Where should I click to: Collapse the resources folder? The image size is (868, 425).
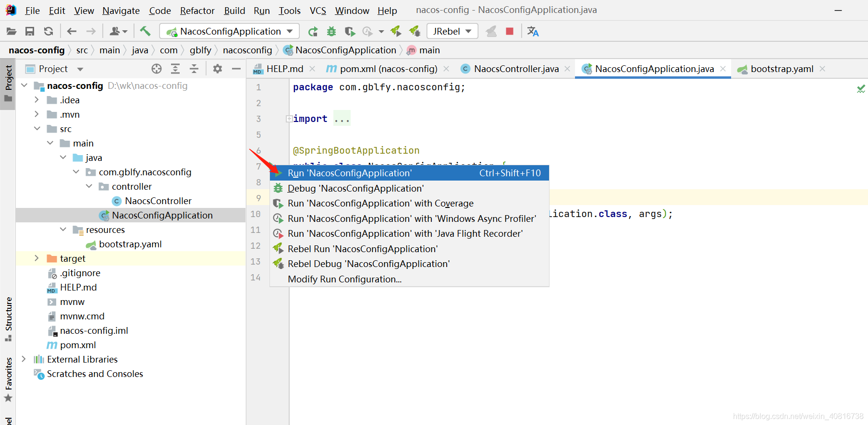[63, 230]
